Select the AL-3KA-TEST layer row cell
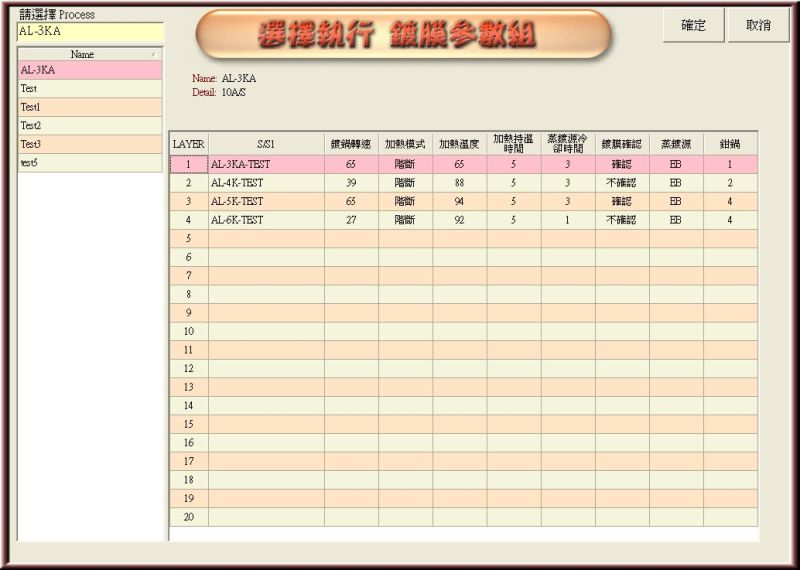The height and width of the screenshot is (570, 800). [265, 164]
